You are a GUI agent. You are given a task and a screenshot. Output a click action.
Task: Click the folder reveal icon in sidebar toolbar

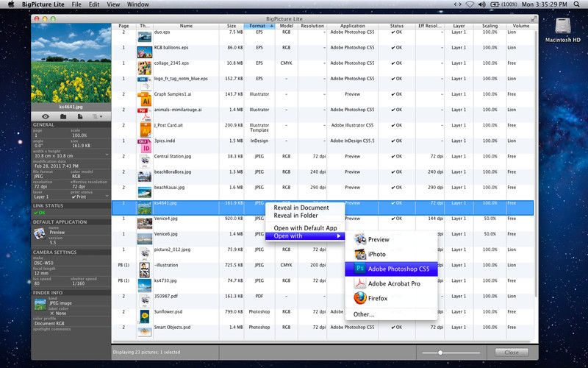click(x=63, y=117)
